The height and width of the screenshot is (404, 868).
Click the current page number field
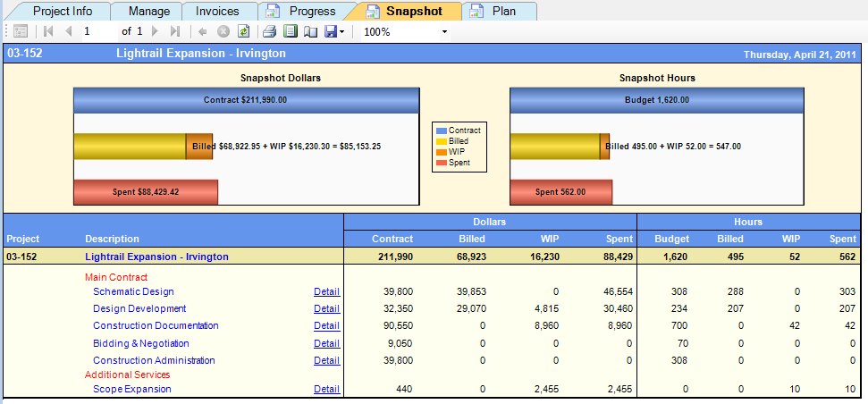(x=98, y=31)
